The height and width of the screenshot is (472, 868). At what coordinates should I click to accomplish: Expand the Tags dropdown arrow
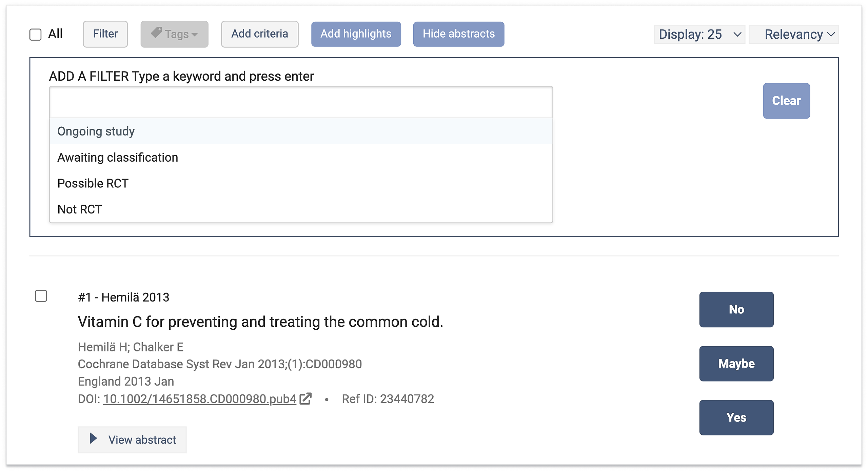tap(195, 34)
